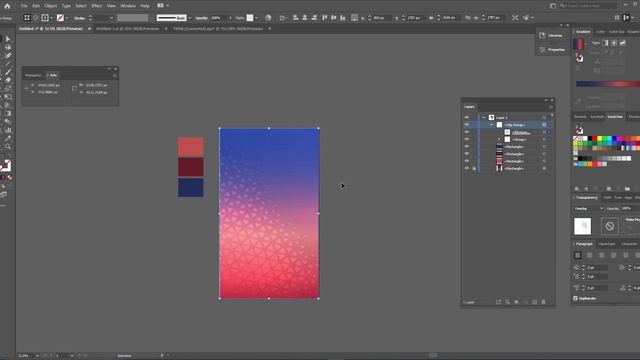Click the black swatch in Swatches panel
This screenshot has height=360, width=640.
(x=590, y=139)
